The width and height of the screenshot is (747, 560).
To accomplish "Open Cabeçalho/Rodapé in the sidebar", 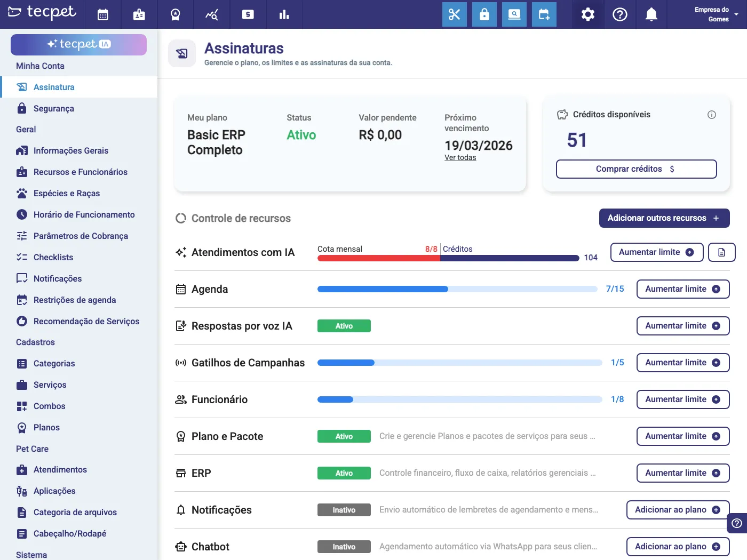I will (x=79, y=533).
